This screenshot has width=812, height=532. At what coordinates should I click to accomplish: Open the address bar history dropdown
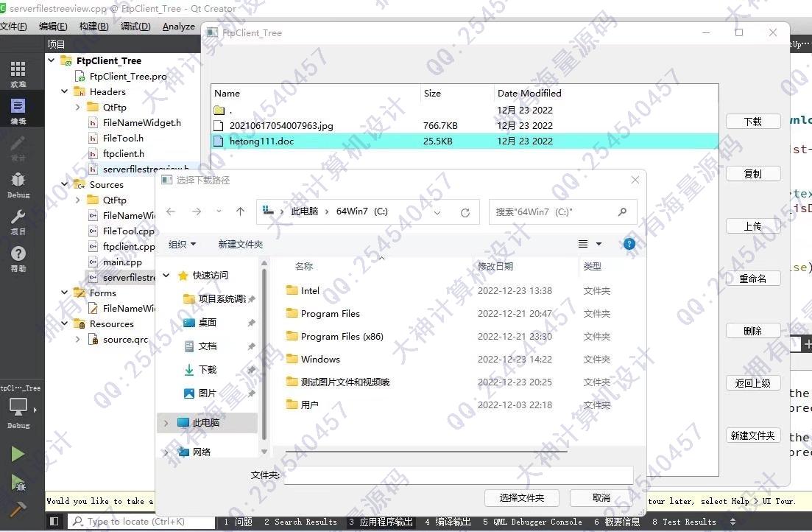tap(437, 213)
